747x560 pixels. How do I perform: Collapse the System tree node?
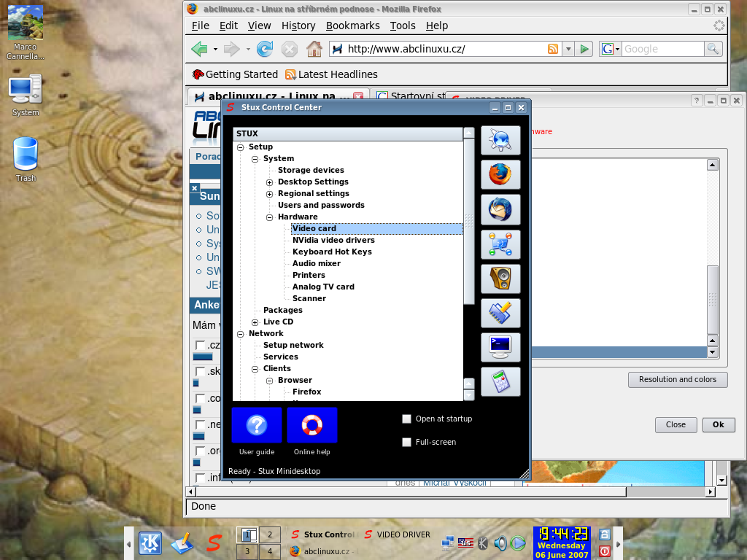tap(255, 159)
